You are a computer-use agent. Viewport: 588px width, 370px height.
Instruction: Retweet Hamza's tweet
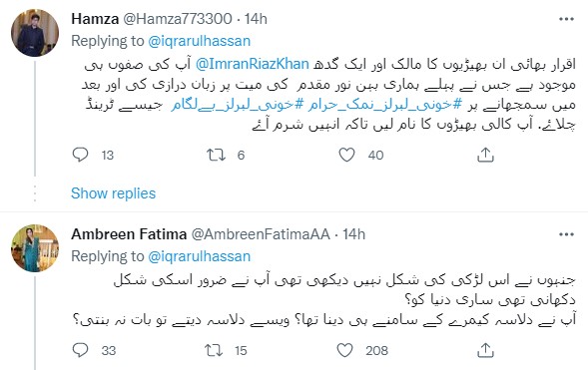click(x=217, y=155)
